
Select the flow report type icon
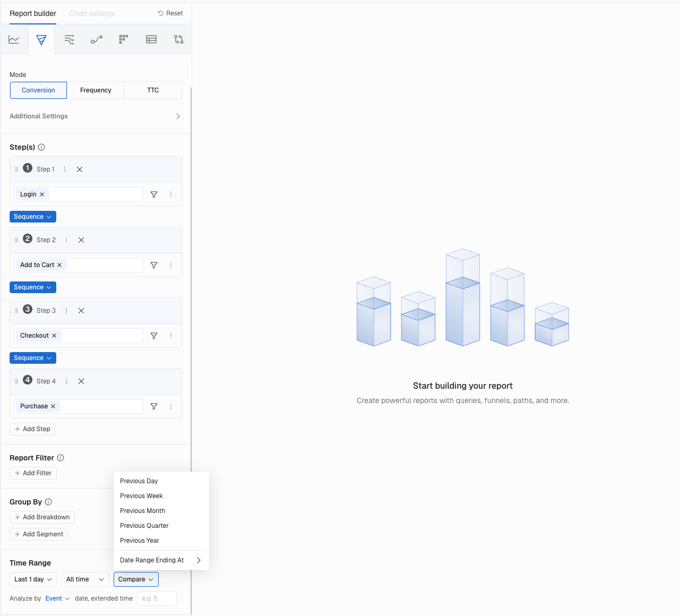69,39
